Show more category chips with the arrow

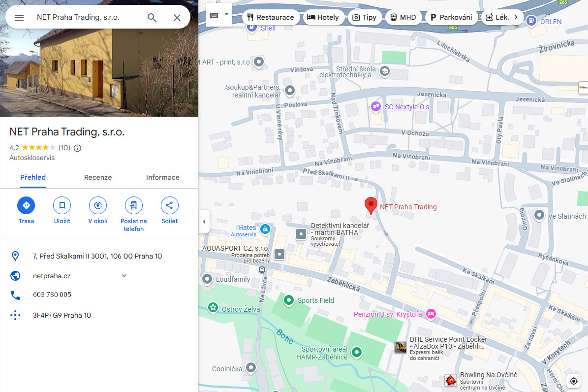coord(516,17)
